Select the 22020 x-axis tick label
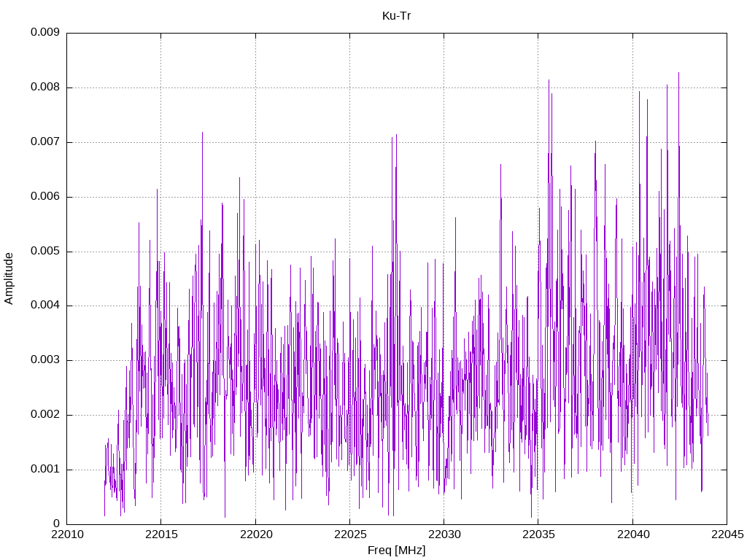 [x=255, y=534]
